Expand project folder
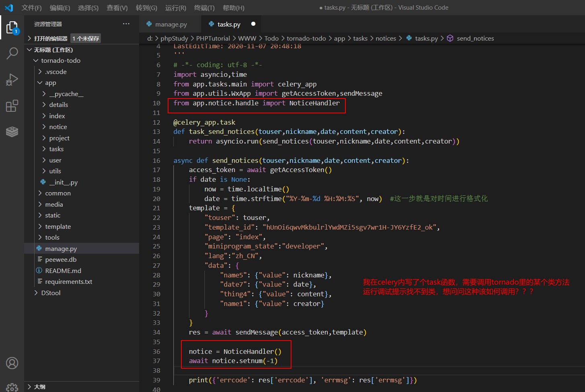Viewport: 585px width, 392px height. 59,138
